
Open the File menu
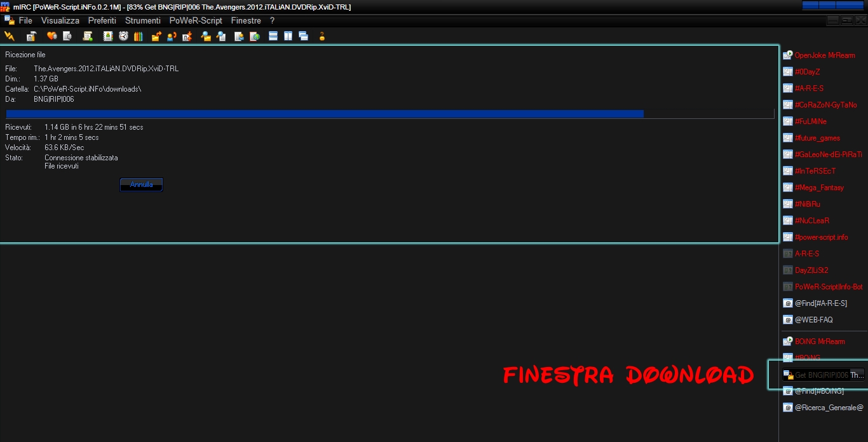point(25,20)
